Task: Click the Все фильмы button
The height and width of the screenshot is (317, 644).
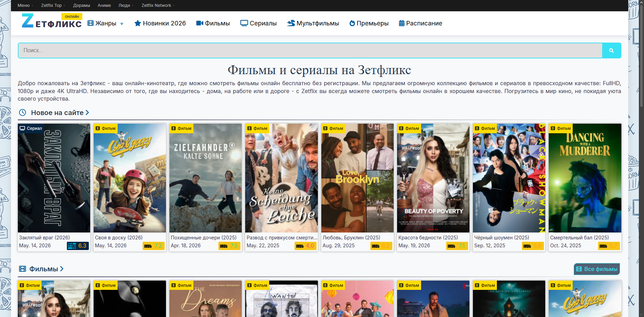Action: click(x=597, y=269)
